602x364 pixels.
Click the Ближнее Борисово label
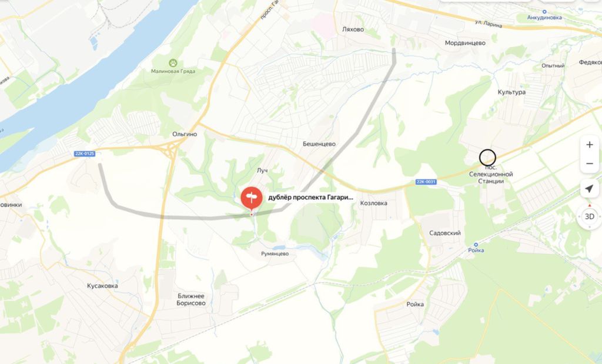(x=191, y=299)
